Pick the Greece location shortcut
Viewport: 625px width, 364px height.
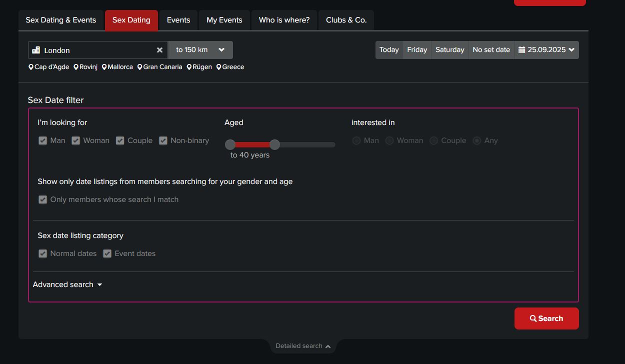pos(230,67)
